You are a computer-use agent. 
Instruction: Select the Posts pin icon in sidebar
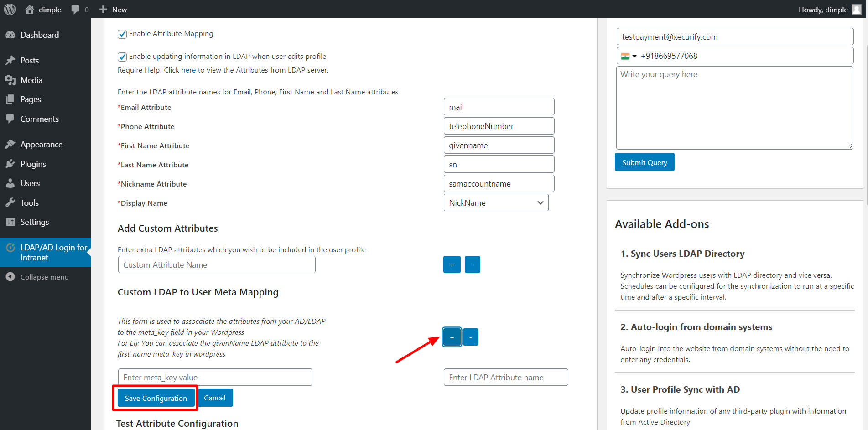[11, 60]
